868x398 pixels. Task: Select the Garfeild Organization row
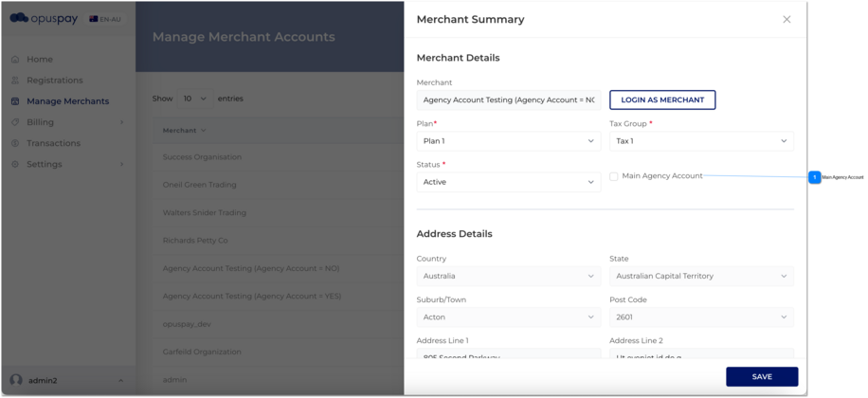tap(278, 353)
